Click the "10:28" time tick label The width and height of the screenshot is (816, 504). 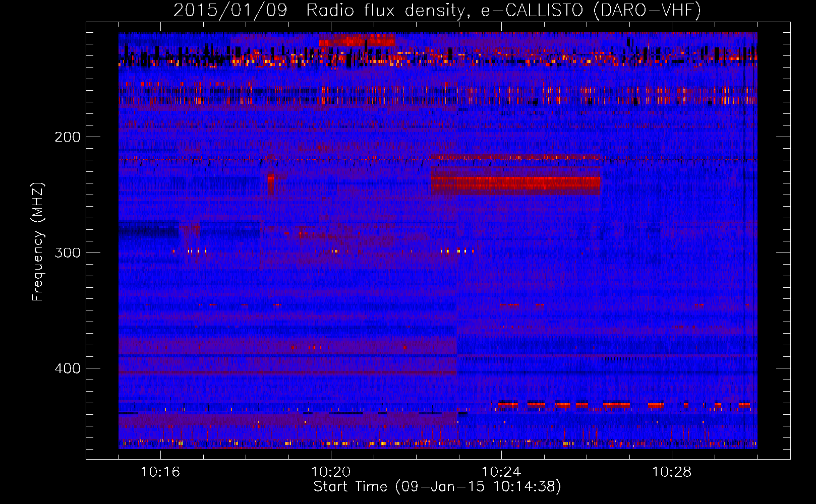(672, 472)
